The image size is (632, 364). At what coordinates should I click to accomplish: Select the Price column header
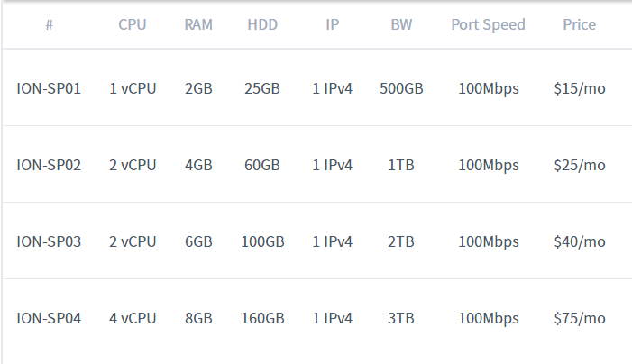coord(579,24)
